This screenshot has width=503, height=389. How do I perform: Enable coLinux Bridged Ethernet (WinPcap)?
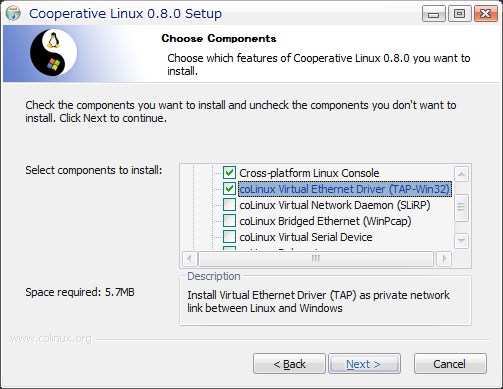[229, 221]
